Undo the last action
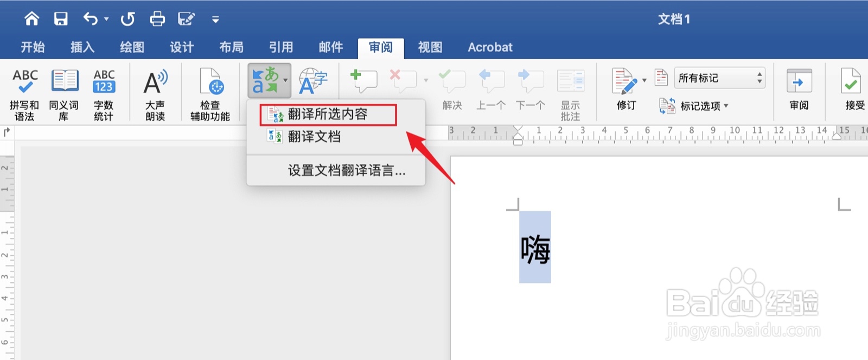Viewport: 868px width, 360px height. [x=90, y=19]
